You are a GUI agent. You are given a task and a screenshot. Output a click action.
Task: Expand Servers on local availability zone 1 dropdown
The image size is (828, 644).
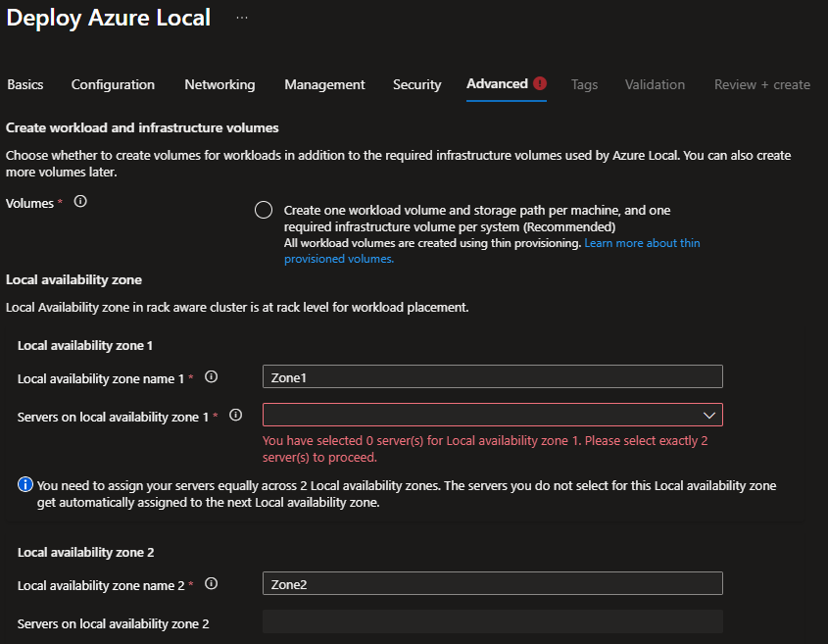click(x=492, y=415)
